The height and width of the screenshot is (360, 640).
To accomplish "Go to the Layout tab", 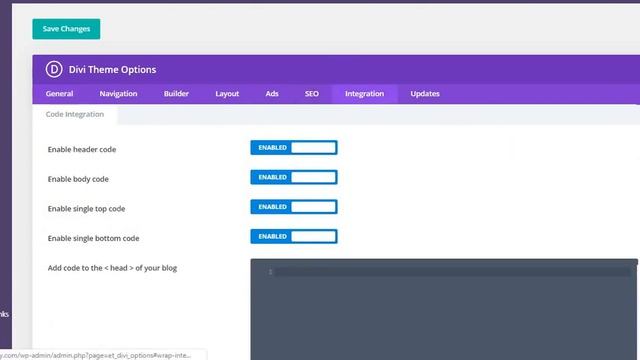I will point(227,94).
